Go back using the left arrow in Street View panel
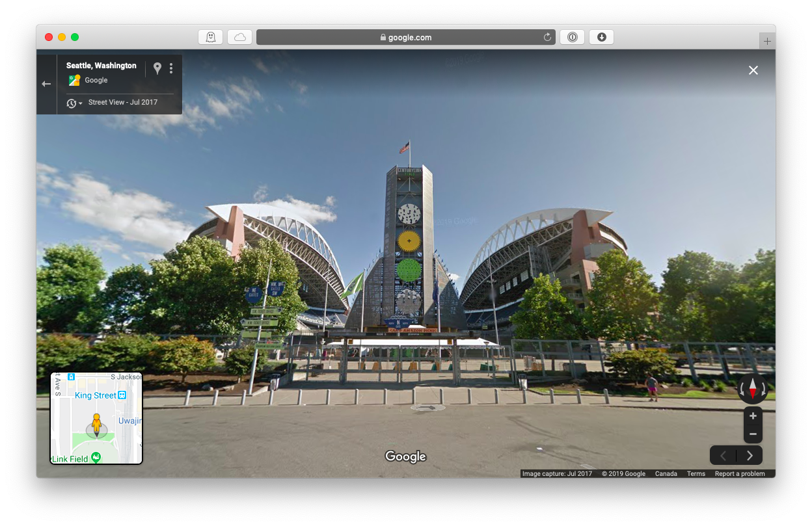 pyautogui.click(x=46, y=84)
